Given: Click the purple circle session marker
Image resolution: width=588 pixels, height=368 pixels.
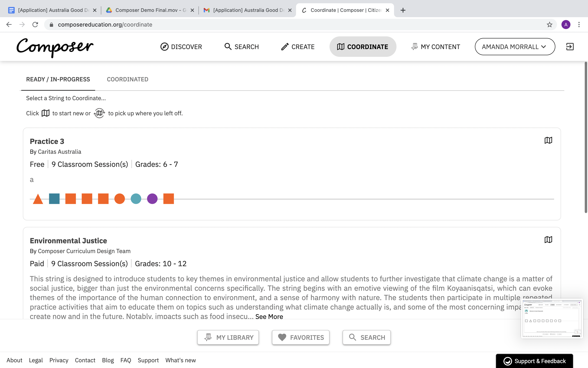Looking at the screenshot, I should (x=152, y=199).
